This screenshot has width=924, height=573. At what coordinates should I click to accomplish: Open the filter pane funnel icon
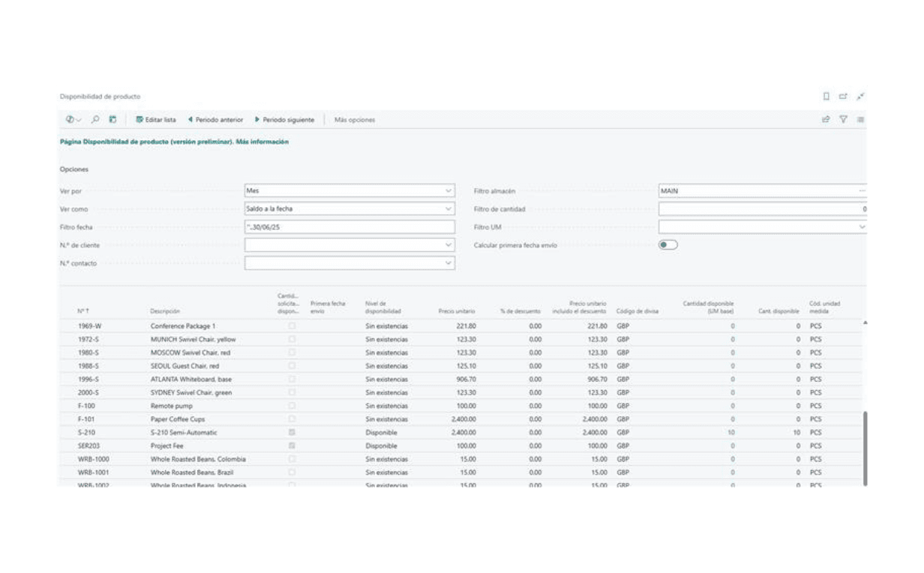coord(843,119)
